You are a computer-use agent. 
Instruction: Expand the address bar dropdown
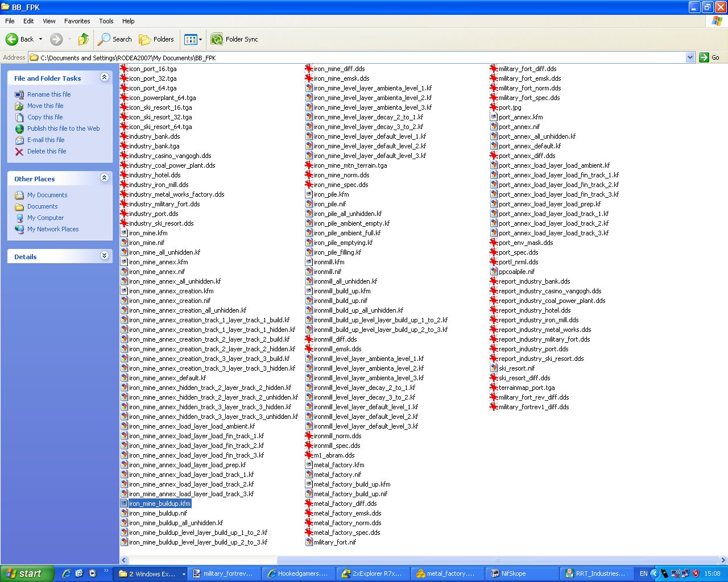pos(690,57)
